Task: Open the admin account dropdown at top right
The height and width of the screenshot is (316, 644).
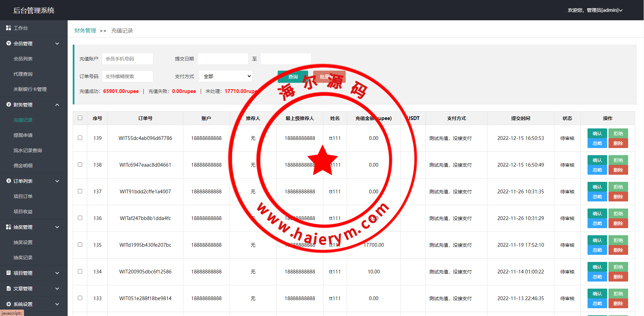Action: point(595,10)
